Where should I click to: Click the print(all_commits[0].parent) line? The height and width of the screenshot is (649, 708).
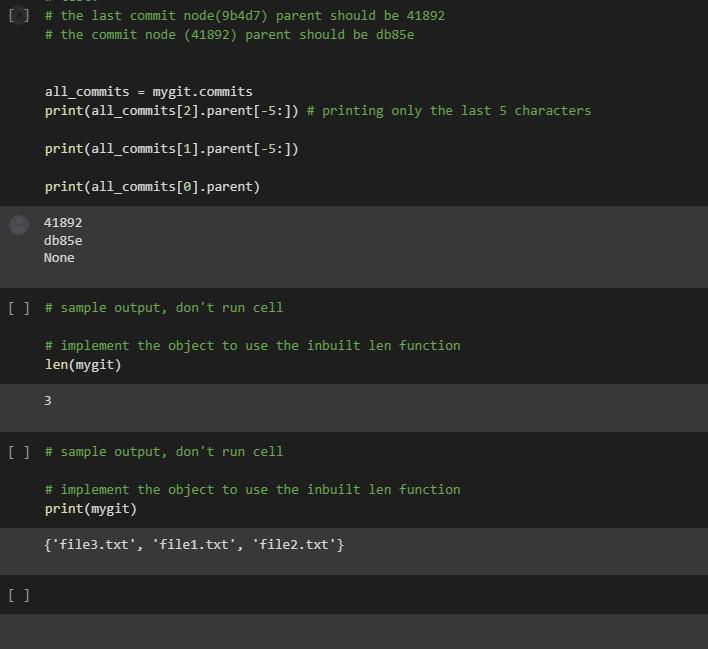pyautogui.click(x=153, y=187)
